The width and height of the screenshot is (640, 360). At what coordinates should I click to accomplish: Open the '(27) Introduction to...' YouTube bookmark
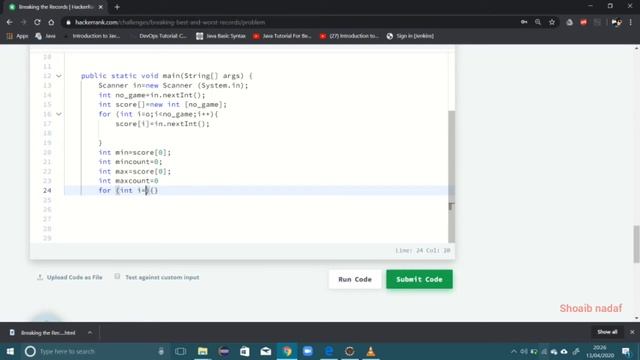tap(349, 36)
